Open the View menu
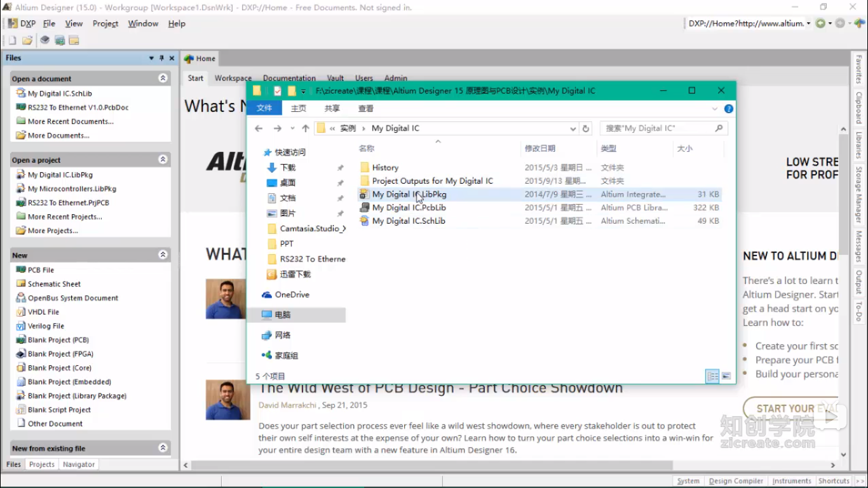Screen dimensions: 868x488 (74, 24)
